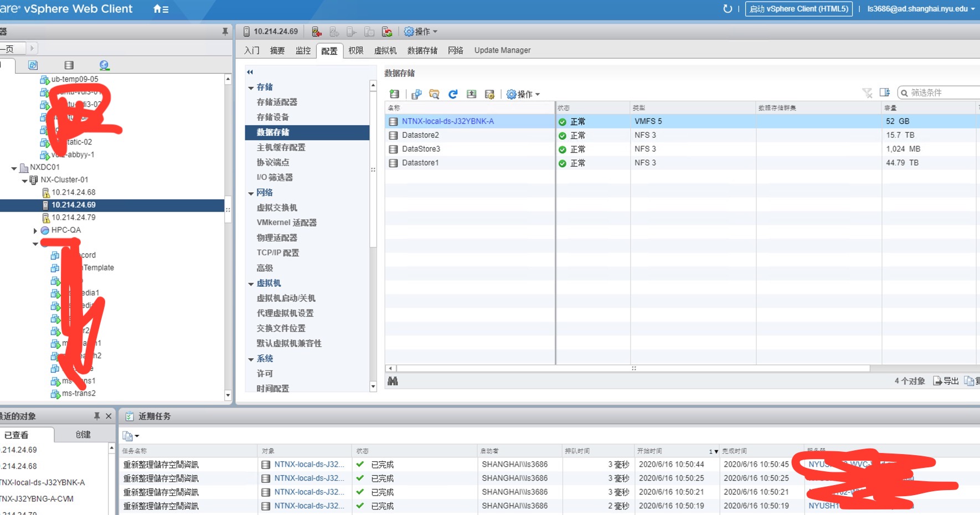Click the host icon of 10.214.24.68
Image resolution: width=980 pixels, height=515 pixels.
tap(46, 193)
